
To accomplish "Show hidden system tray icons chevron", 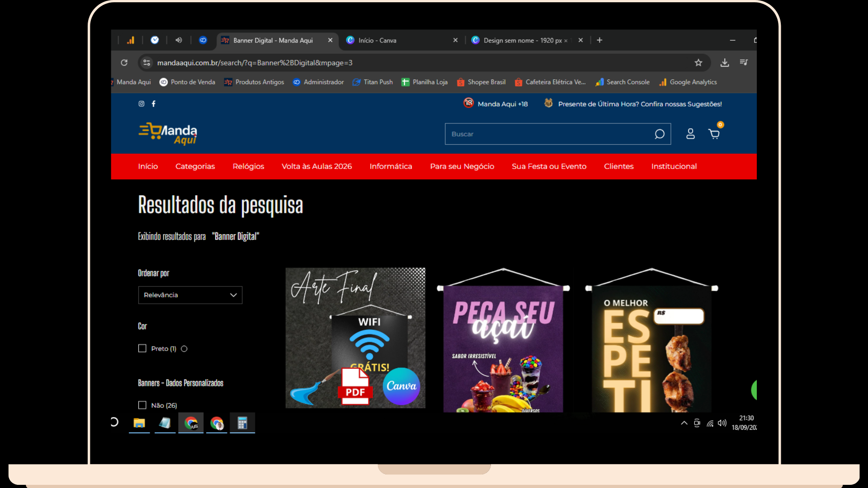I will click(684, 423).
